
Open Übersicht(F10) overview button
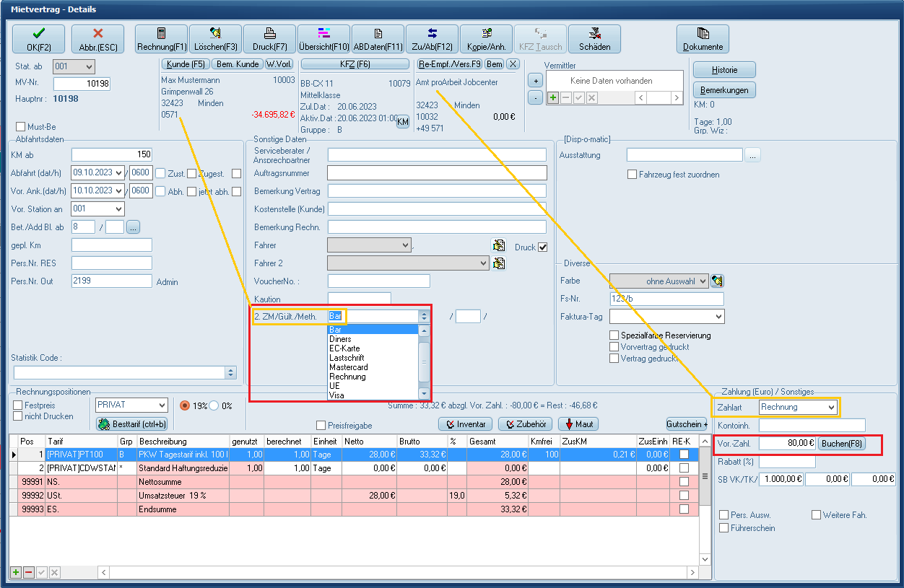(323, 39)
